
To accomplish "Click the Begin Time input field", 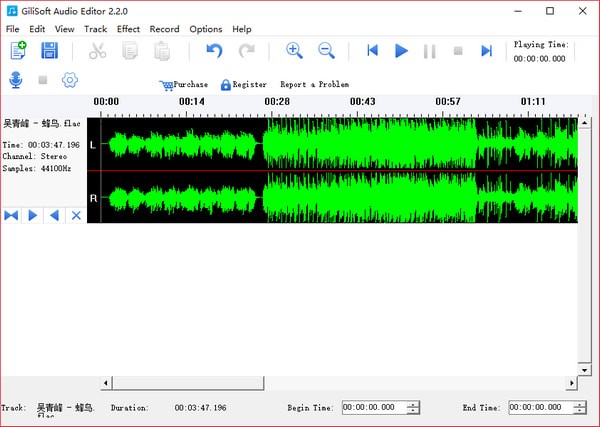I will (373, 408).
